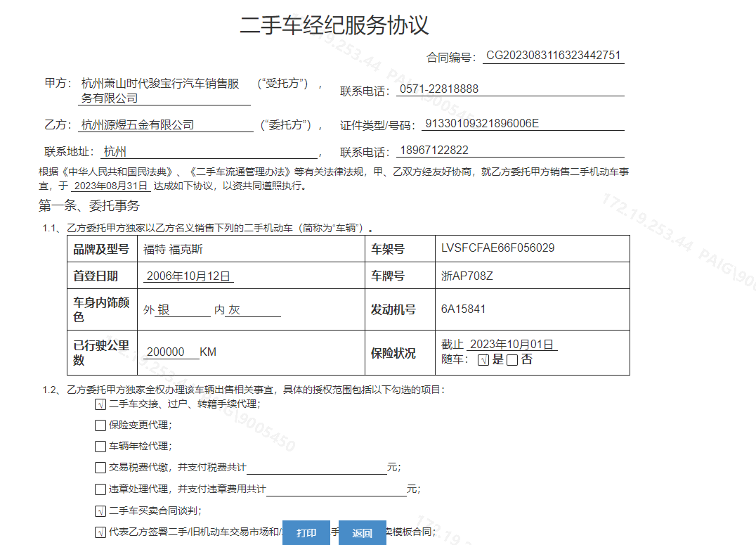Viewport: 756px width, 545px height.
Task: Click the 首登日期 label cell
Action: (102, 276)
